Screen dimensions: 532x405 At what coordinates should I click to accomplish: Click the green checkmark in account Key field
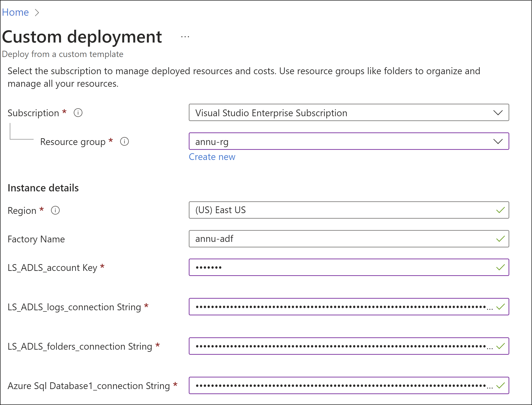[x=500, y=268]
